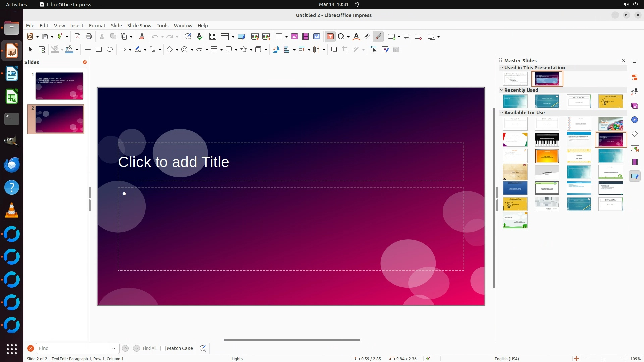Click the Insert Text Box icon
This screenshot has height=362, width=644.
[x=330, y=37]
